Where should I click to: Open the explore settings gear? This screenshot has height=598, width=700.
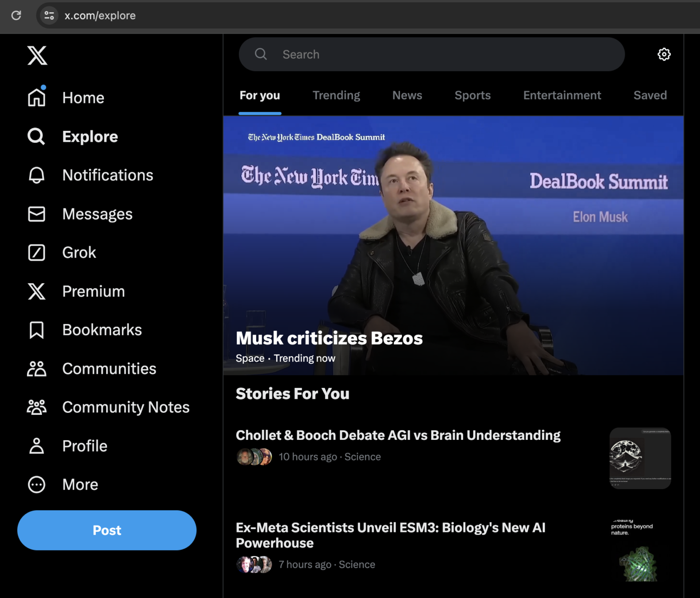pyautogui.click(x=664, y=54)
